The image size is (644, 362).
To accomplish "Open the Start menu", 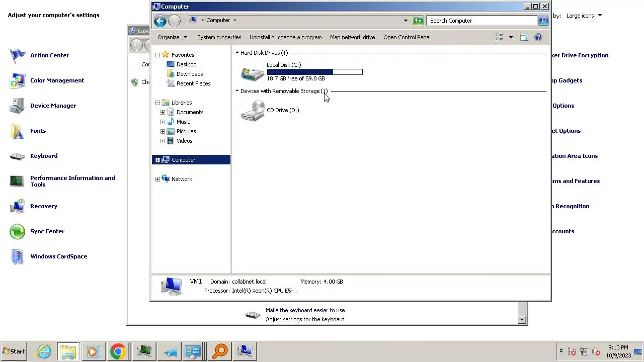I will [x=14, y=351].
